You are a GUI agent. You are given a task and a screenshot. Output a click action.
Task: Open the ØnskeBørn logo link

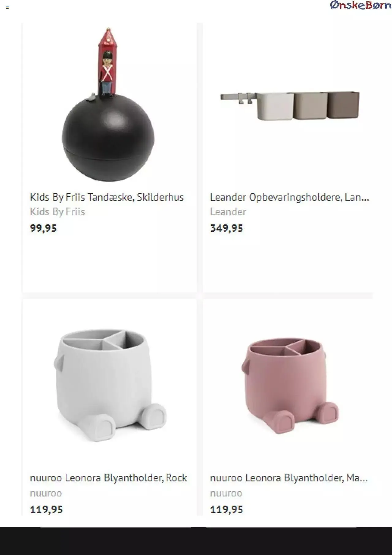click(x=360, y=5)
